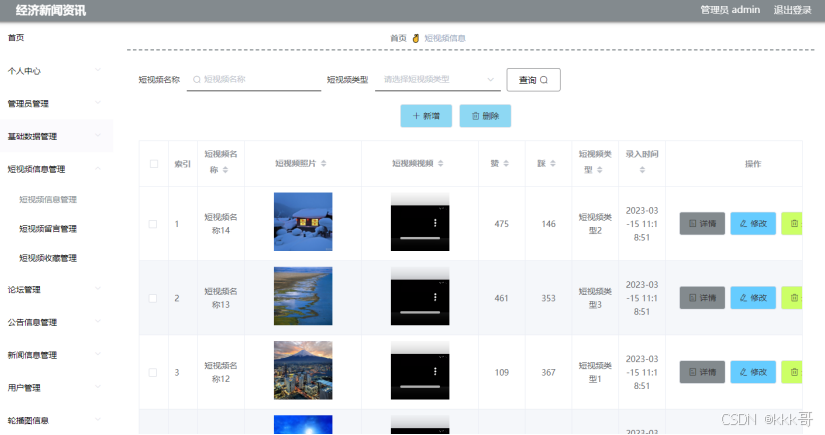Open video menu dots for 短视频名称13
The width and height of the screenshot is (825, 435).
pyautogui.click(x=435, y=297)
